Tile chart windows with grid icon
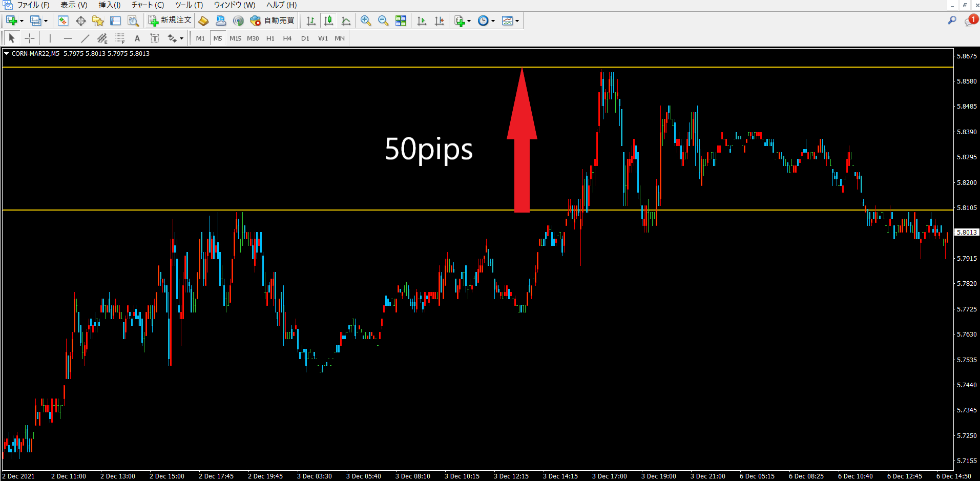 401,20
